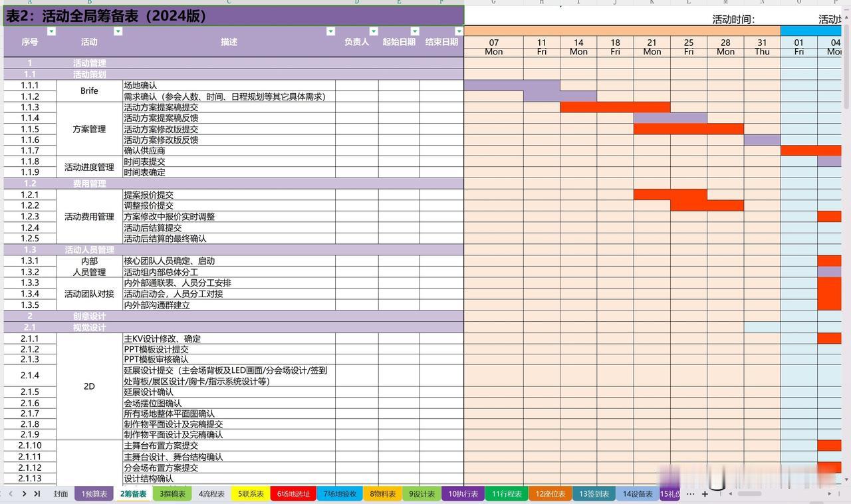The width and height of the screenshot is (851, 504).
Task: Open the 14设备表 sheet tab
Action: (x=638, y=494)
